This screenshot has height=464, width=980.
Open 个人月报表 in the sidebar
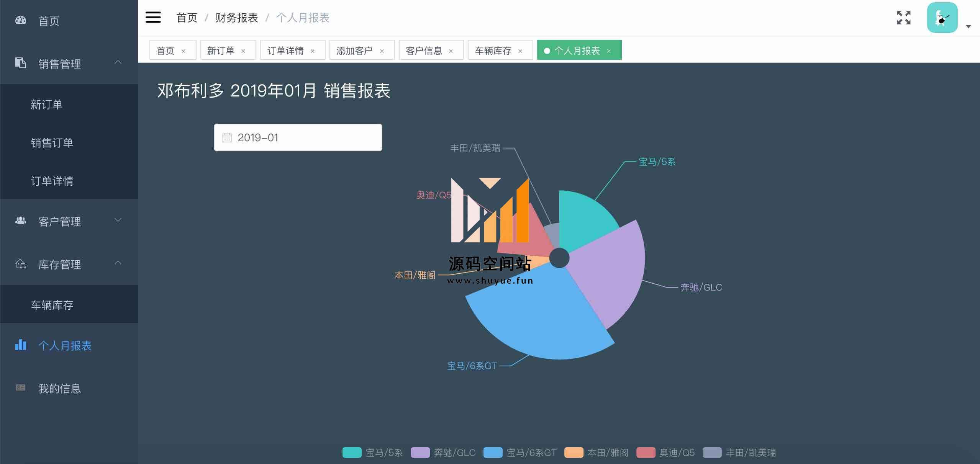[x=69, y=345]
